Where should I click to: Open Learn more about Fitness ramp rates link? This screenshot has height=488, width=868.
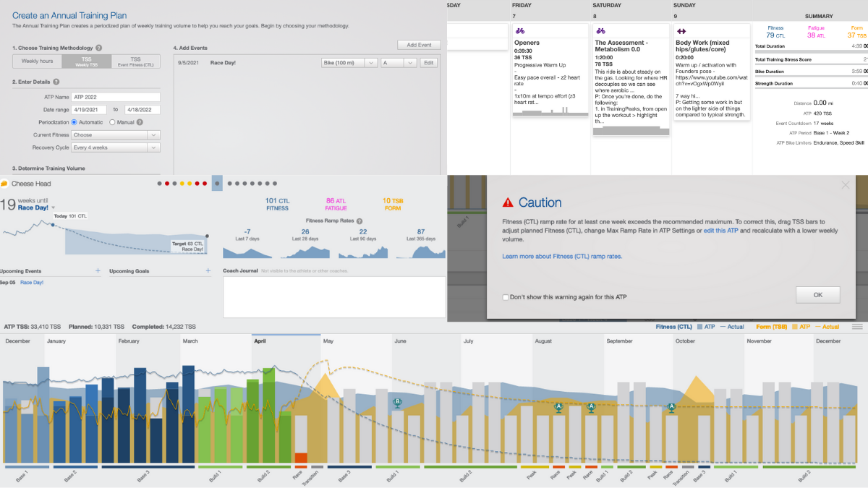pos(562,256)
